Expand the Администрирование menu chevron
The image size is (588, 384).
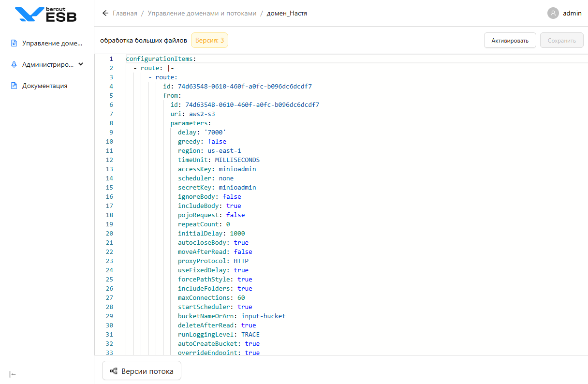click(x=81, y=64)
